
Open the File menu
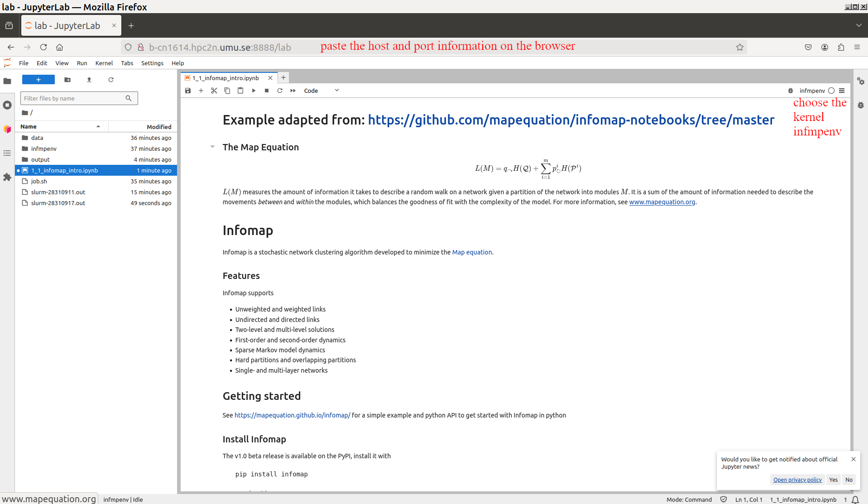(24, 63)
